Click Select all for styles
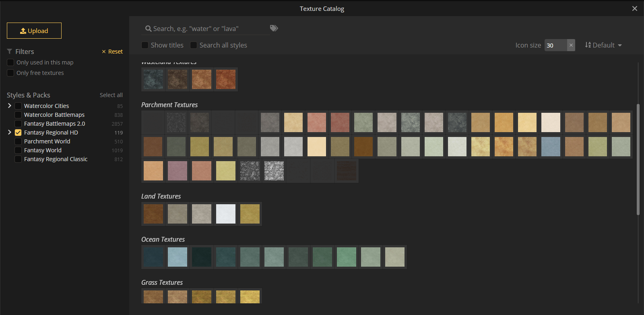 (x=111, y=95)
